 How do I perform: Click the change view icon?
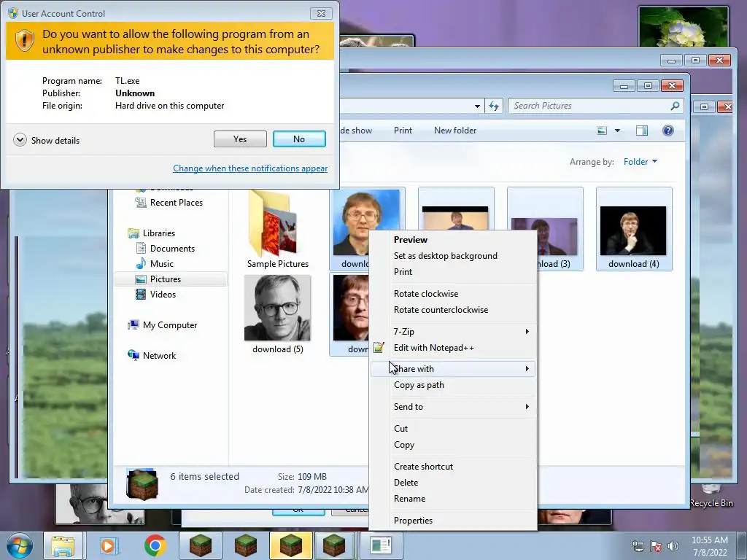602,131
